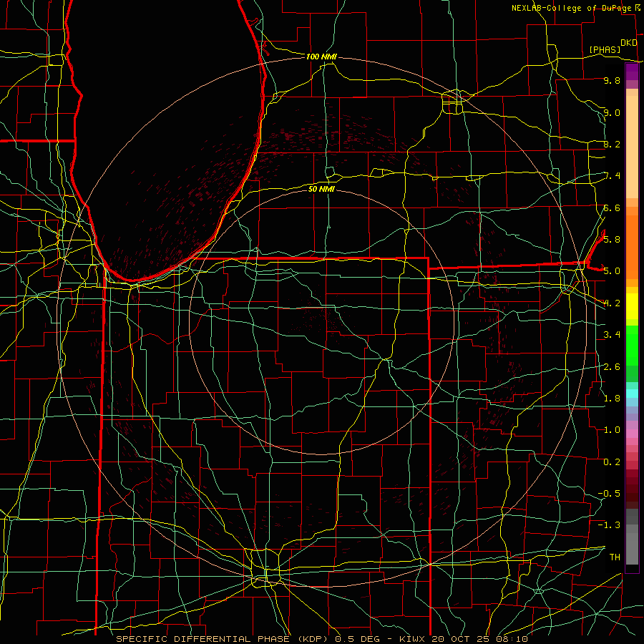
Task: Select the -1.3 value on the scale
Action: [x=609, y=525]
